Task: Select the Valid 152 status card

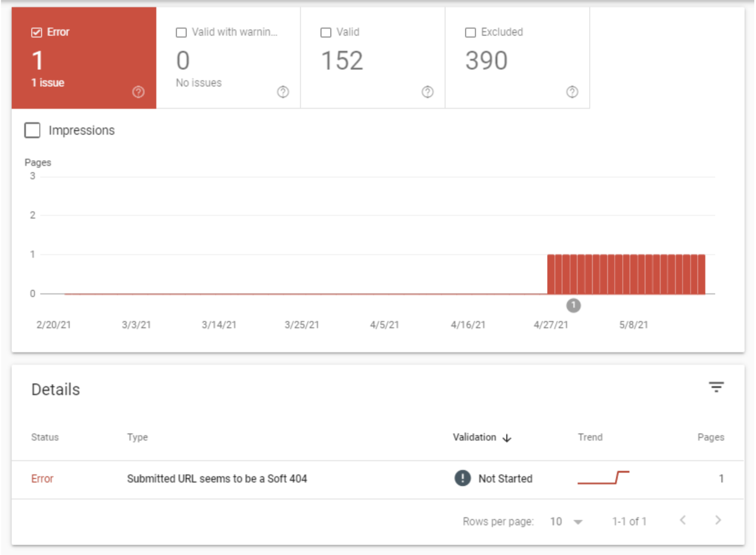Action: point(372,59)
